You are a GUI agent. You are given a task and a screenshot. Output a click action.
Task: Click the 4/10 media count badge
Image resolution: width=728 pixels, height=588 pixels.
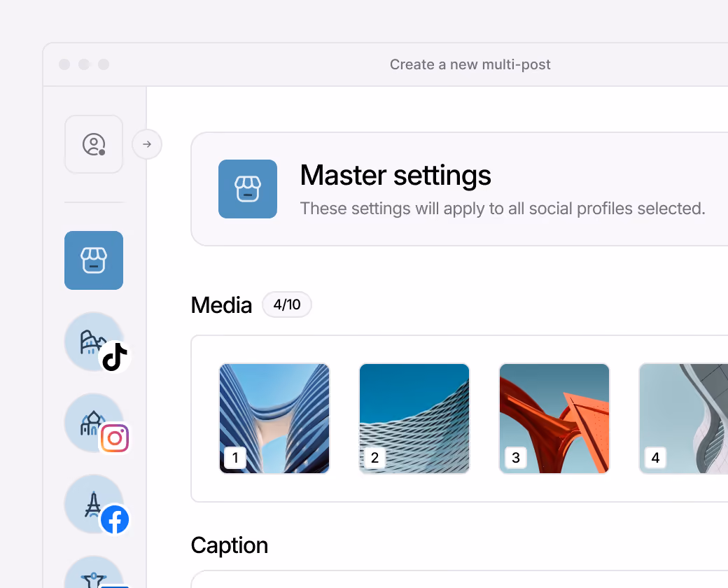point(287,304)
